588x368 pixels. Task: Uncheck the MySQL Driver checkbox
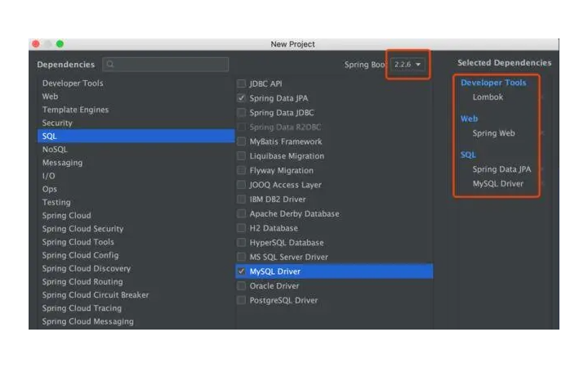coord(242,272)
